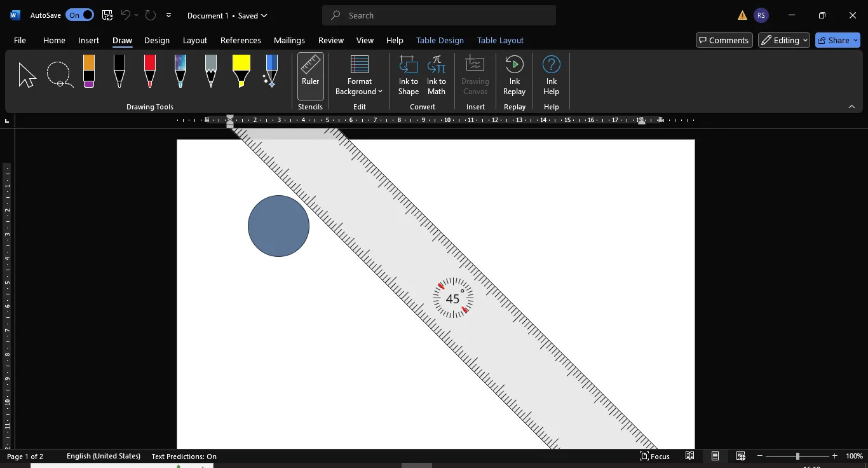Open the Table Design tab
Image resolution: width=868 pixels, height=468 pixels.
click(440, 40)
